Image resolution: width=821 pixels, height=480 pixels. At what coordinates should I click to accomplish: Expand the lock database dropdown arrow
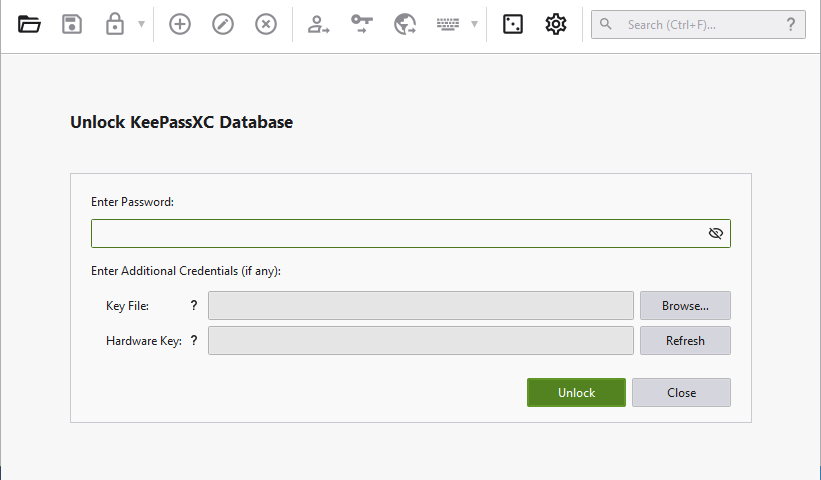141,24
